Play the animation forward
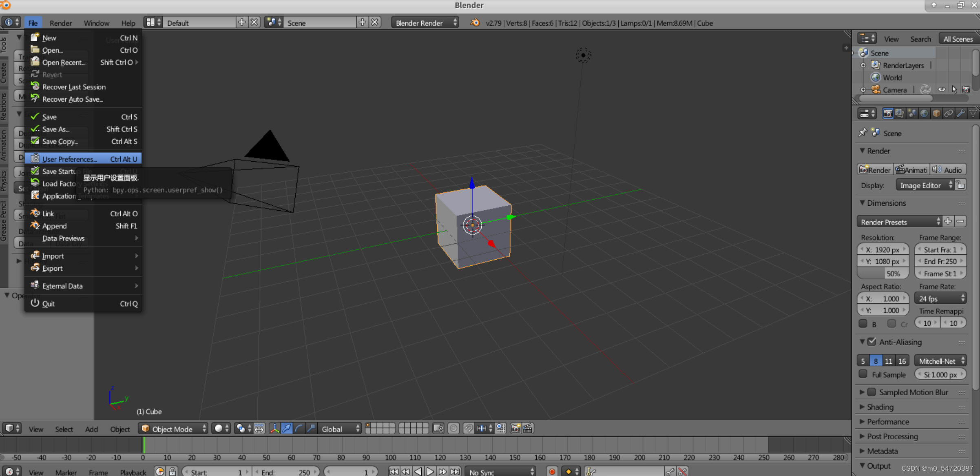The height and width of the screenshot is (476, 980). click(x=430, y=472)
